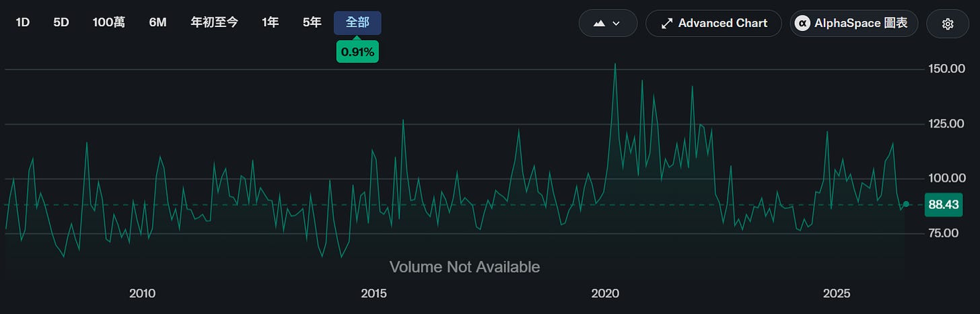Open AlphaSpace 圖表
This screenshot has width=980, height=314.
[853, 24]
